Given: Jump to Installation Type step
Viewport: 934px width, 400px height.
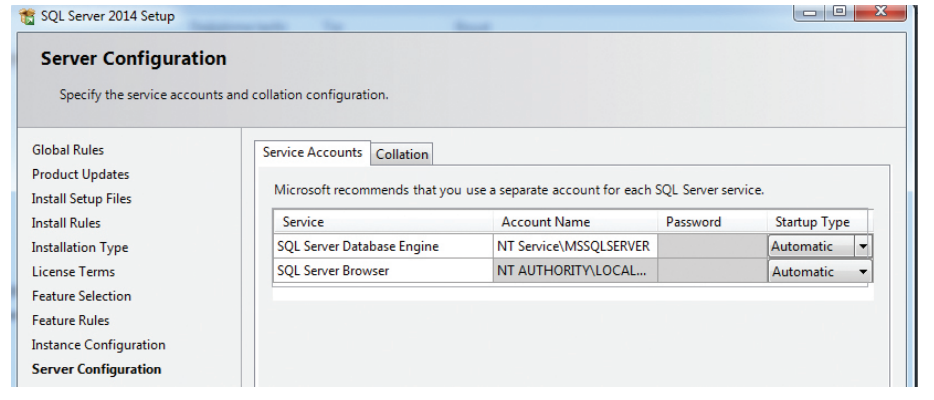Looking at the screenshot, I should (80, 247).
